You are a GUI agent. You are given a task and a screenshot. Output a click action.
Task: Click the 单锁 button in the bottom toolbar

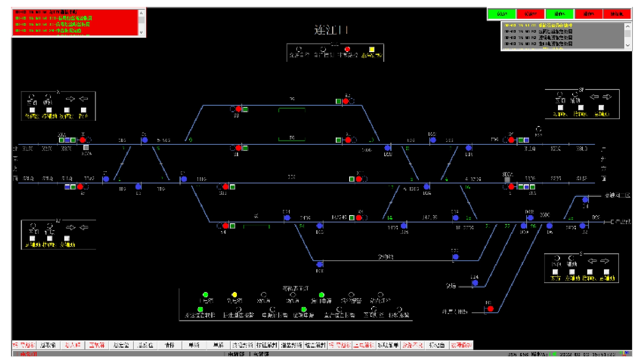coord(194,345)
